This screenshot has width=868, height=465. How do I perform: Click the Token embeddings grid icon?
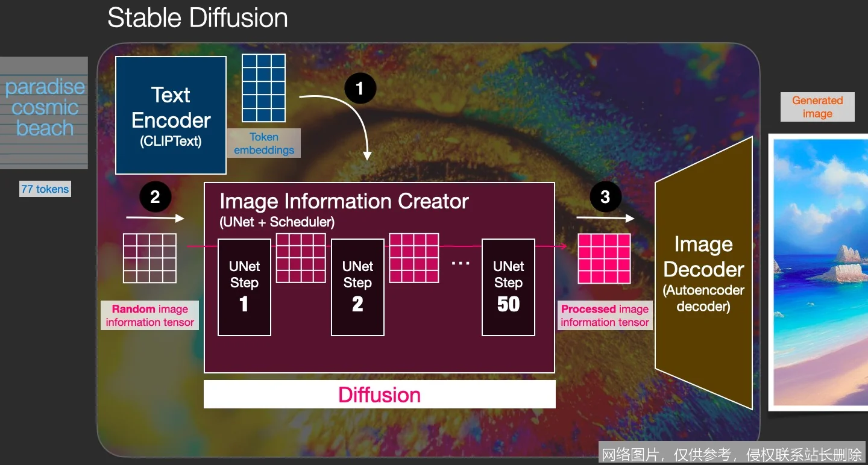[263, 87]
